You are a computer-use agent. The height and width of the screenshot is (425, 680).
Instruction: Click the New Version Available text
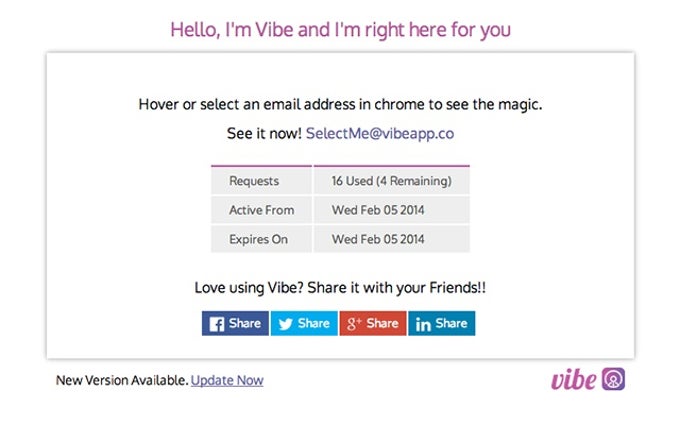[x=122, y=380]
